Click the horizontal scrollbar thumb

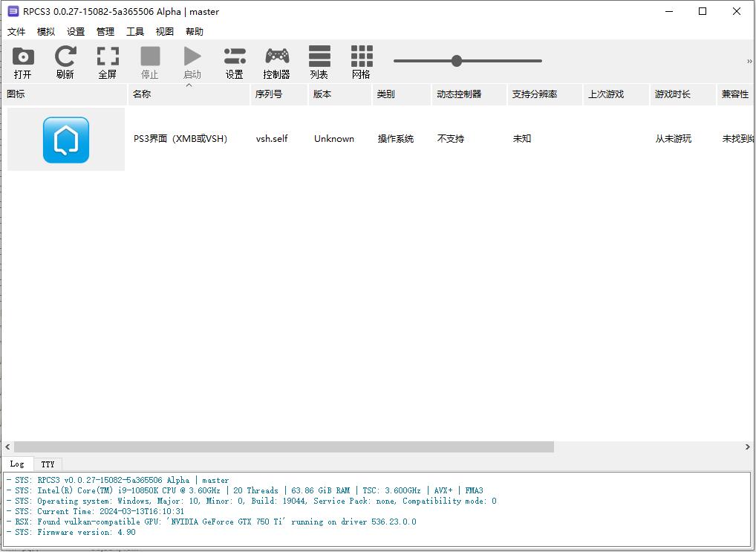(284, 447)
